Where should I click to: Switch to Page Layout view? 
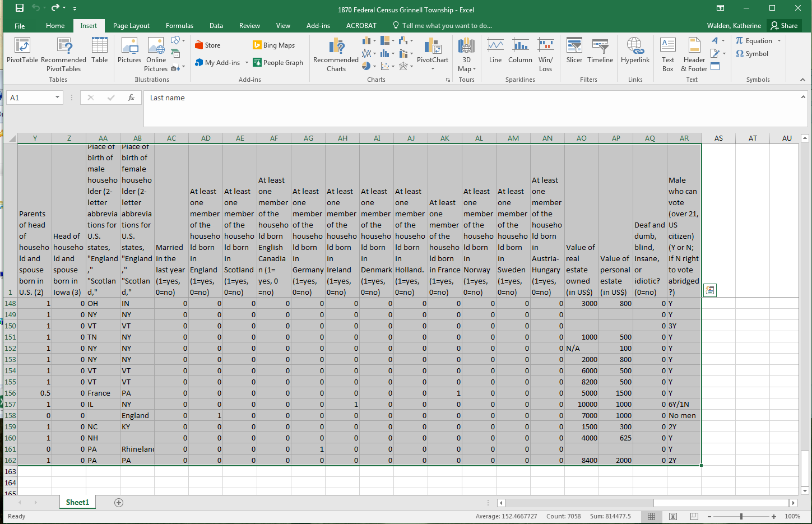tap(673, 516)
